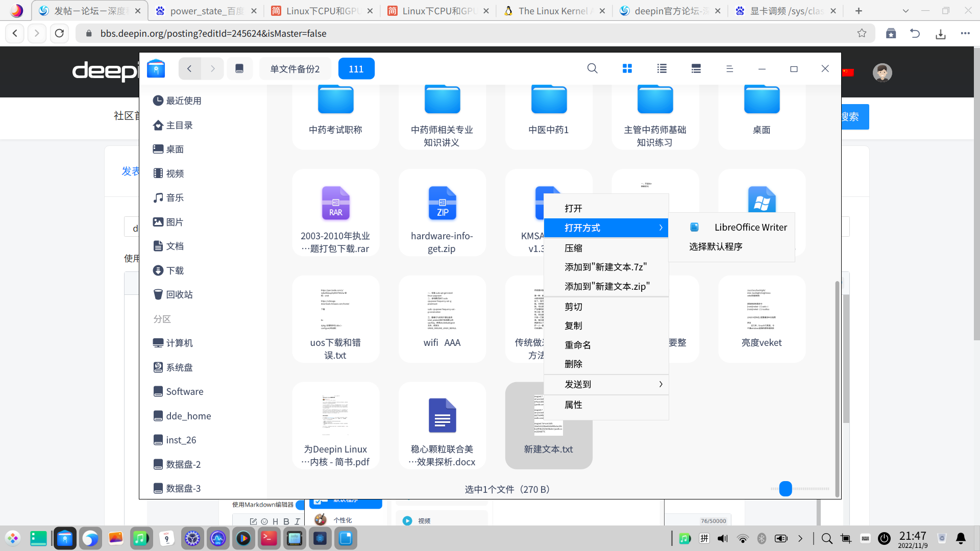Click 选择默认程序 (choose default program) option
Screen dimensions: 980x551
click(716, 246)
